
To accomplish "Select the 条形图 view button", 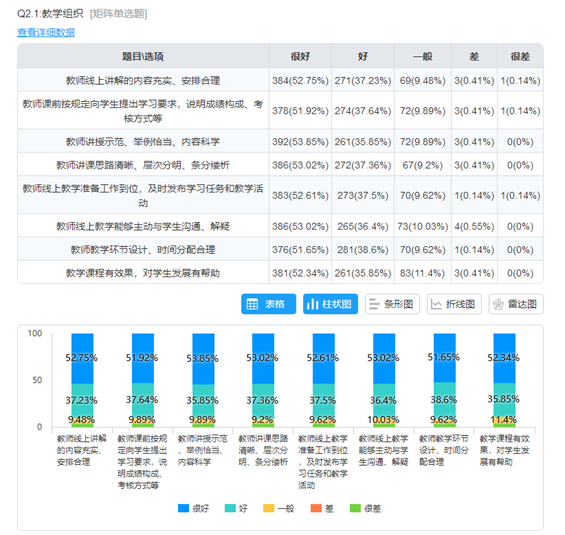I will tap(392, 304).
